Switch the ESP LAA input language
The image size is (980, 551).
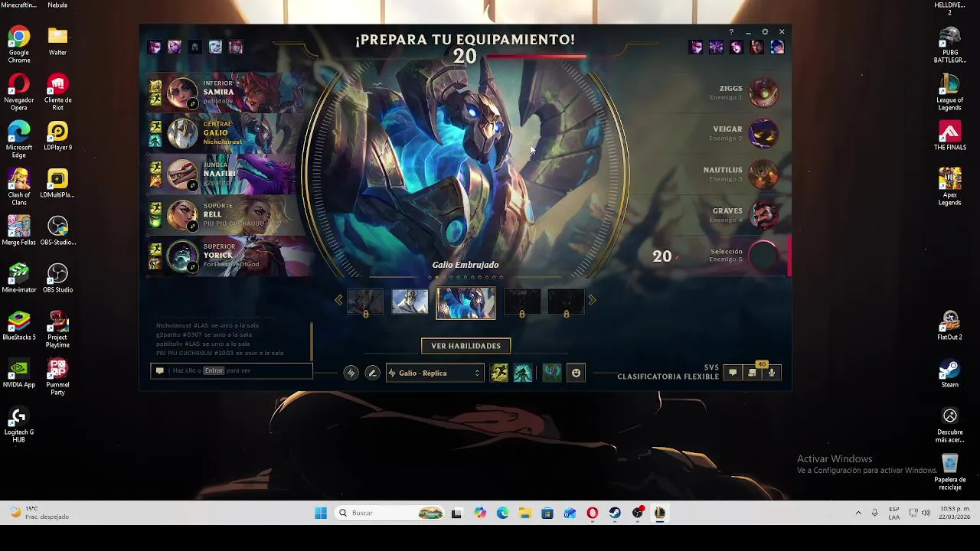[893, 513]
